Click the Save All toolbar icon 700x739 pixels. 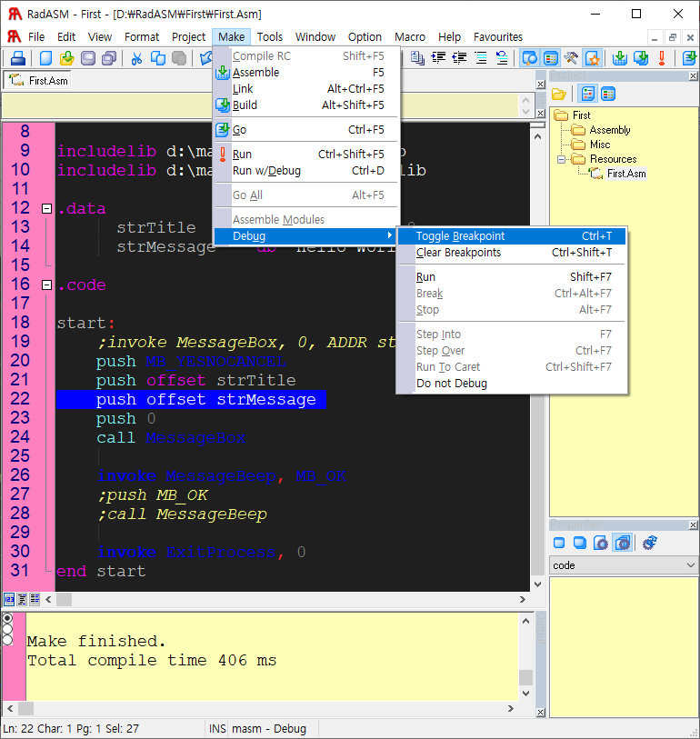point(109,58)
